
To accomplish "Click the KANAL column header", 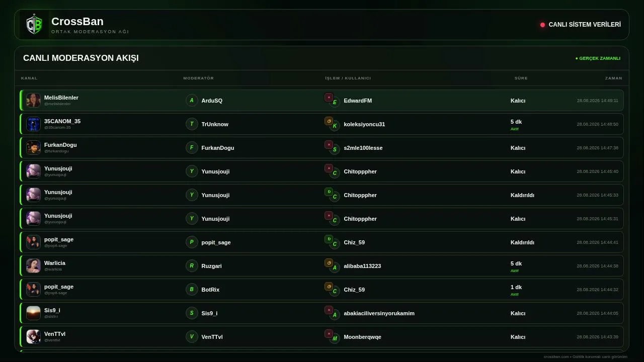I will click(29, 78).
